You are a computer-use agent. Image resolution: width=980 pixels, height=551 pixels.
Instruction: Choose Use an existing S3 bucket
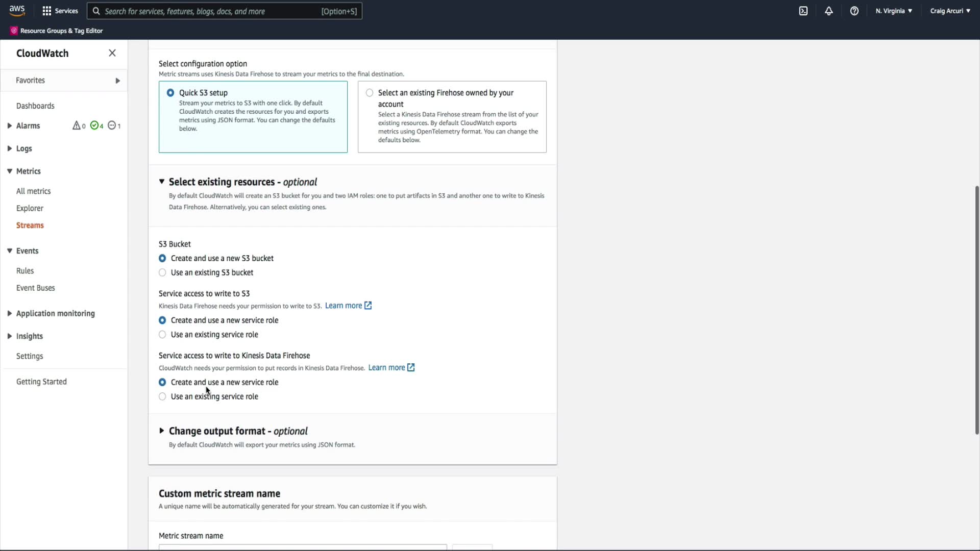point(162,272)
